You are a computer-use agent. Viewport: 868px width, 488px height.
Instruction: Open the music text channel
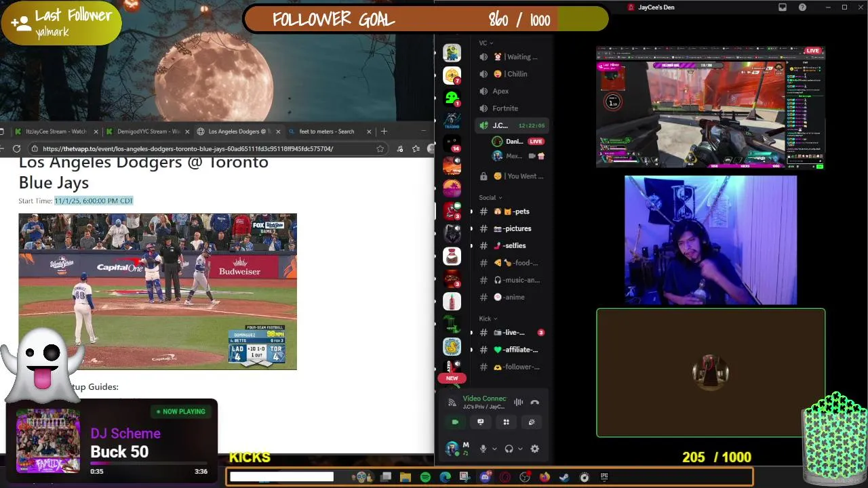click(x=510, y=280)
